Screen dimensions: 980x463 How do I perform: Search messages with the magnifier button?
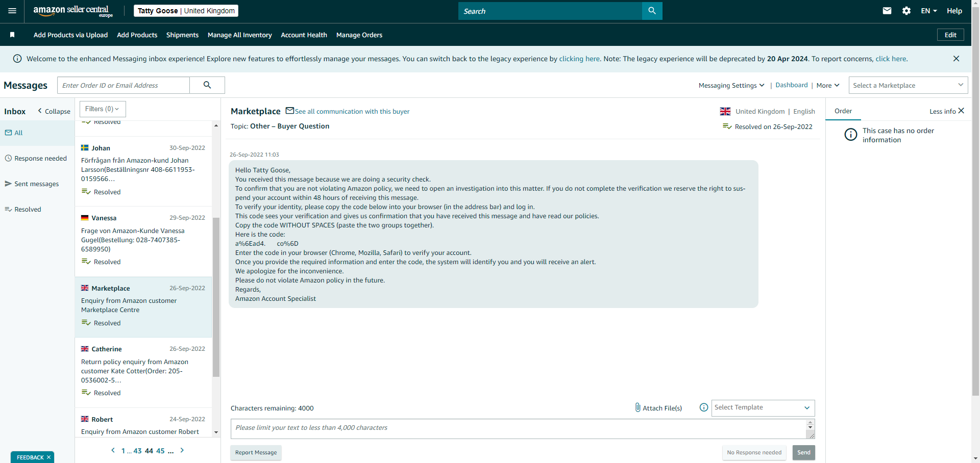(207, 85)
